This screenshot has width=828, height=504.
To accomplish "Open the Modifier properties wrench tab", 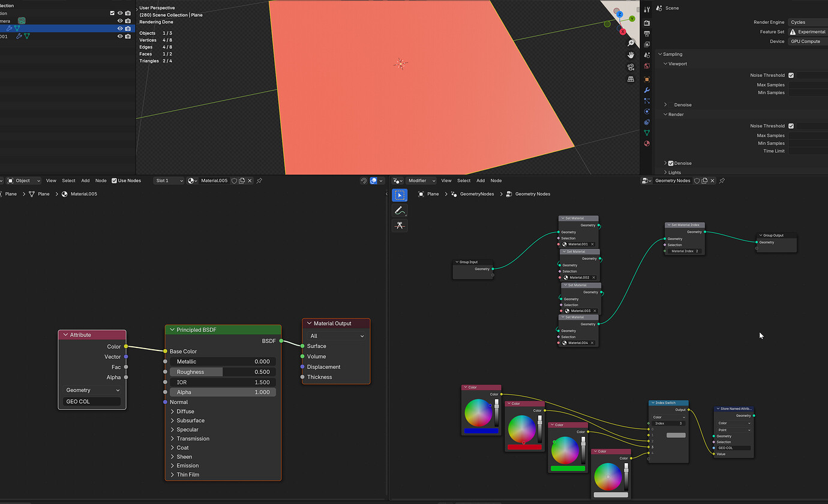I will pos(647,90).
